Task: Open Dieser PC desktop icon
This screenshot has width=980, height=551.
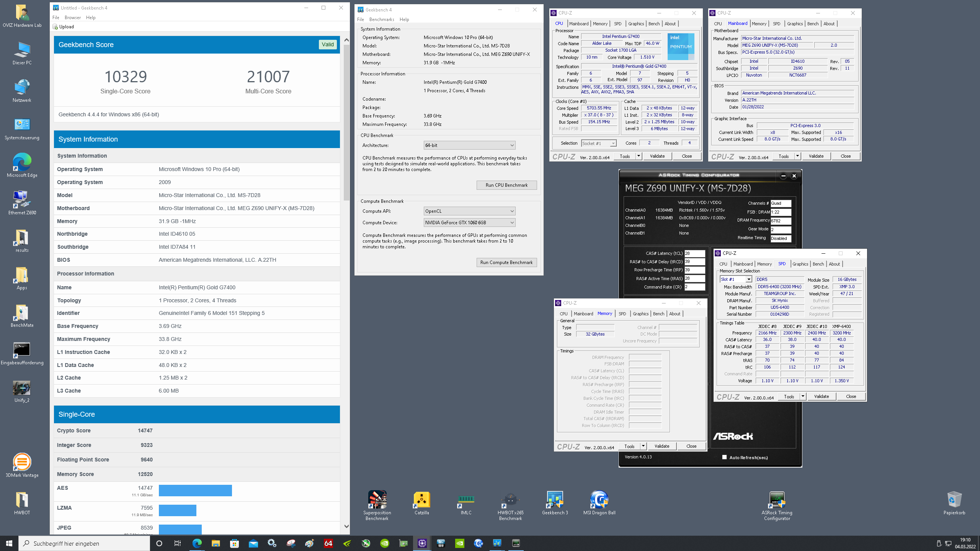Action: (22, 53)
